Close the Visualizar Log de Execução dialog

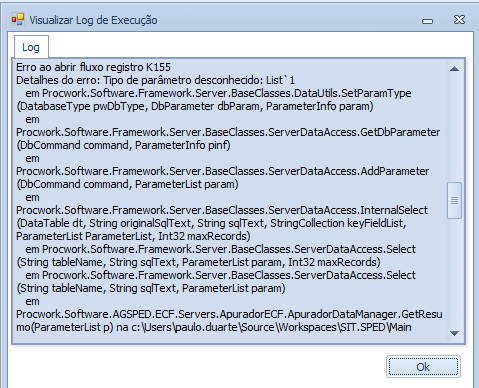pos(459,20)
